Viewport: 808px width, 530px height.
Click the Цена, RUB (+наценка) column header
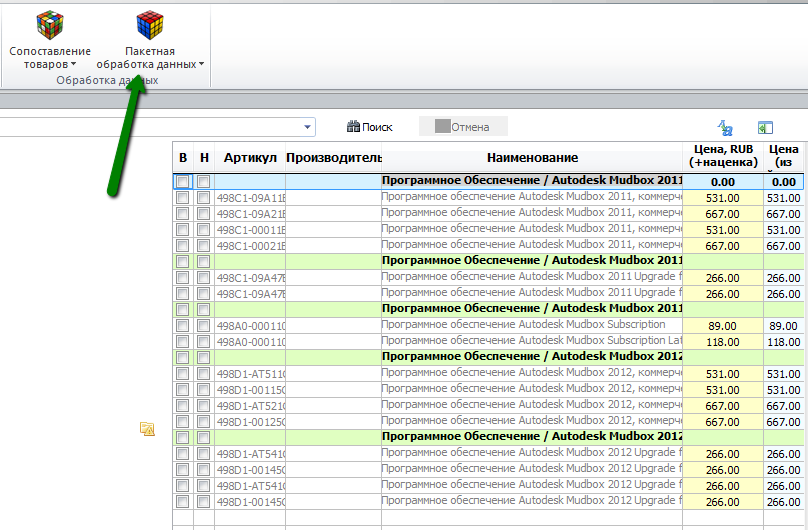(x=723, y=156)
